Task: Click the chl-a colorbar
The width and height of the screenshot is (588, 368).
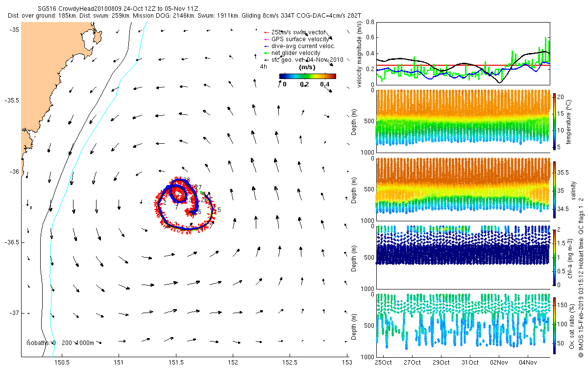Action: [x=554, y=257]
